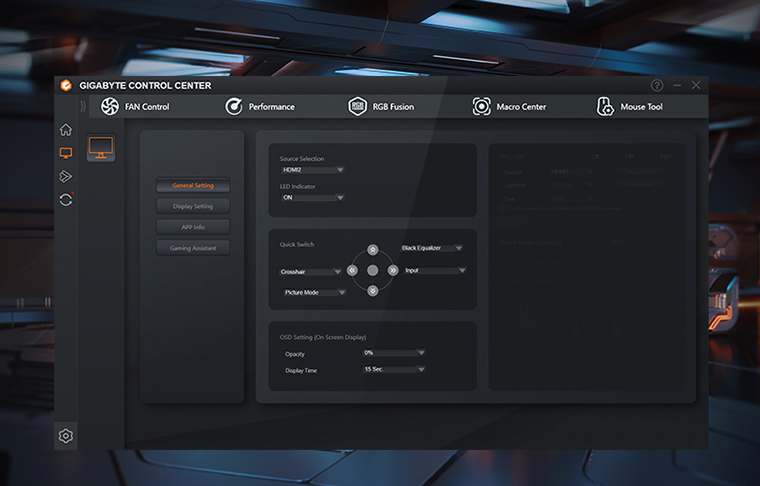Select the PIP mode option
Screen dimensions: 760x486
coord(630,157)
